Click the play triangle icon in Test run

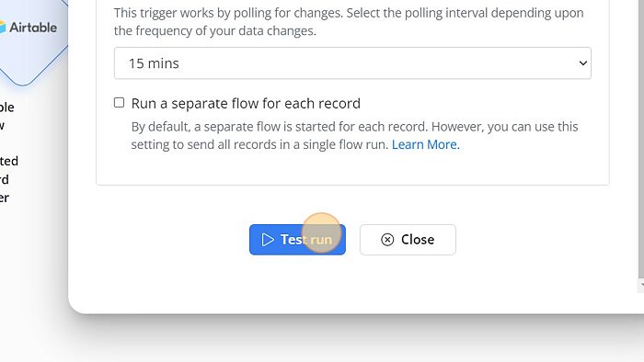268,240
